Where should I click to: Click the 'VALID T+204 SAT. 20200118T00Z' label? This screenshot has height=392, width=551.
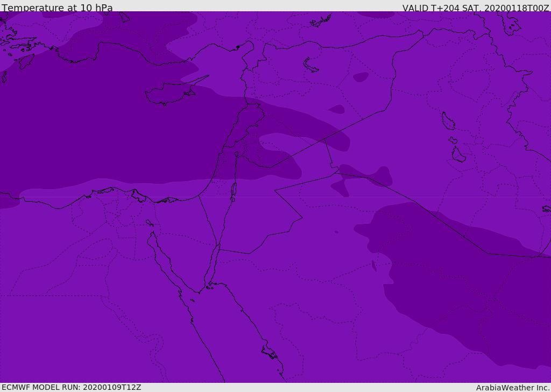click(476, 8)
